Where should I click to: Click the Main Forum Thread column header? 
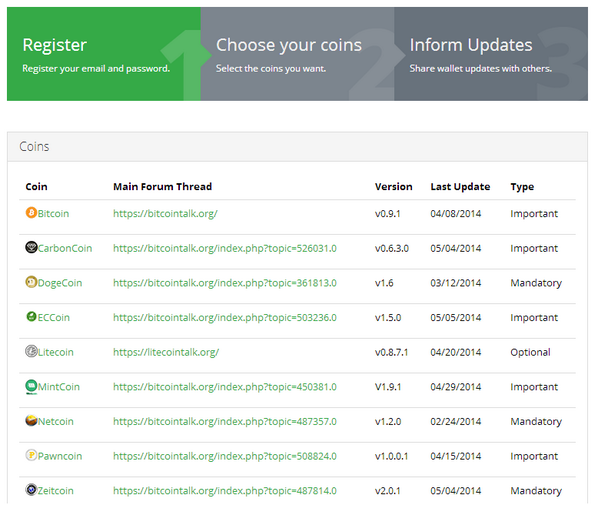click(162, 187)
